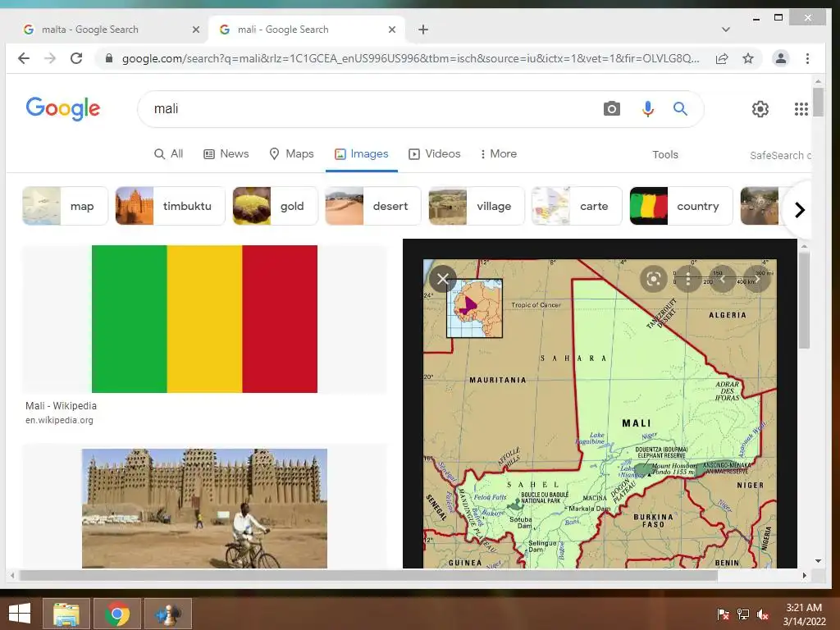Open Google quick settings gear
Image resolution: width=840 pixels, height=630 pixels.
[760, 109]
